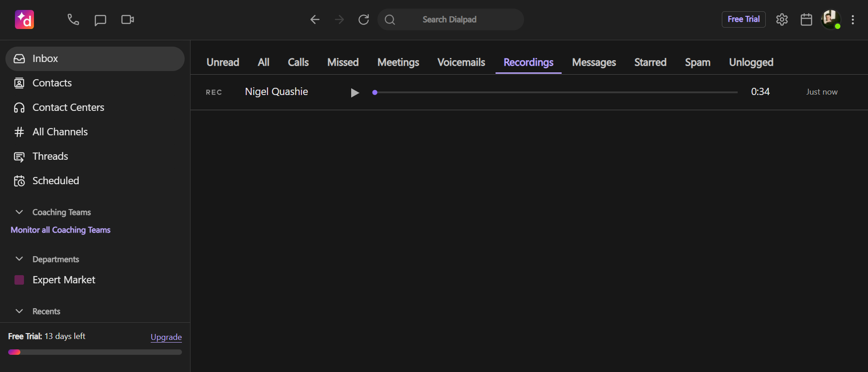Select the Recordings tab
Viewport: 868px width, 372px height.
pyautogui.click(x=529, y=62)
